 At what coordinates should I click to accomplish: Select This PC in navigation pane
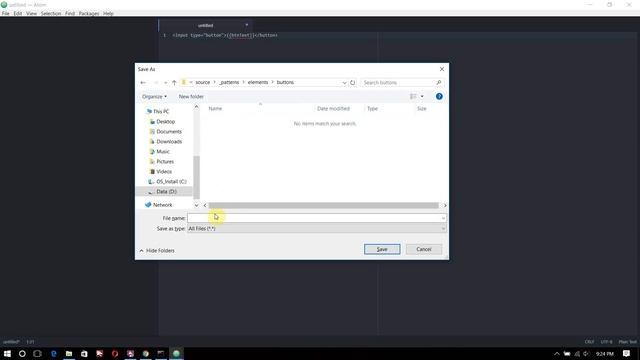pos(161,111)
